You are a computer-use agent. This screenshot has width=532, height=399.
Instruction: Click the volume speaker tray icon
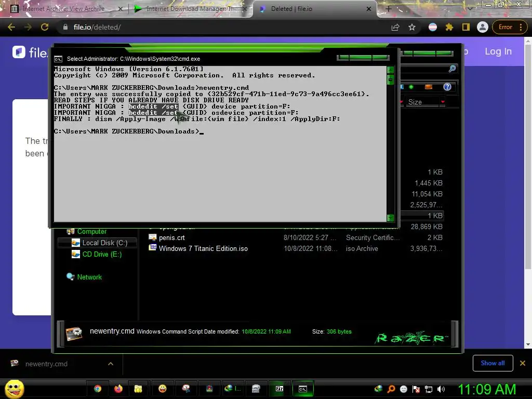(x=441, y=389)
